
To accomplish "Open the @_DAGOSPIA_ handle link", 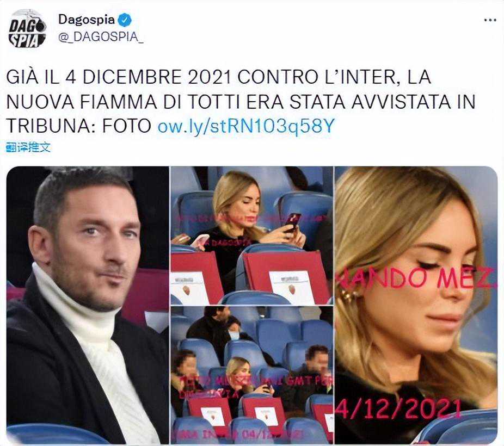I will click(101, 36).
